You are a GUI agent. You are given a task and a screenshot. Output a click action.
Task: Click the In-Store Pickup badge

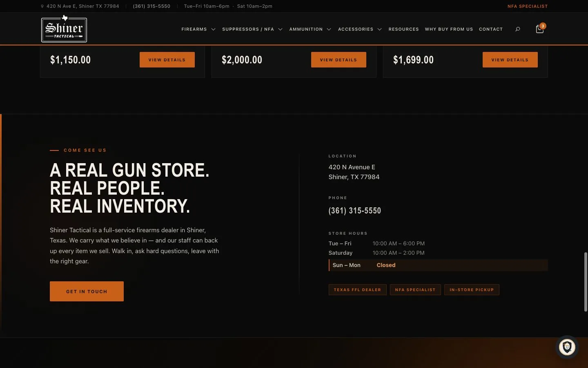472,289
